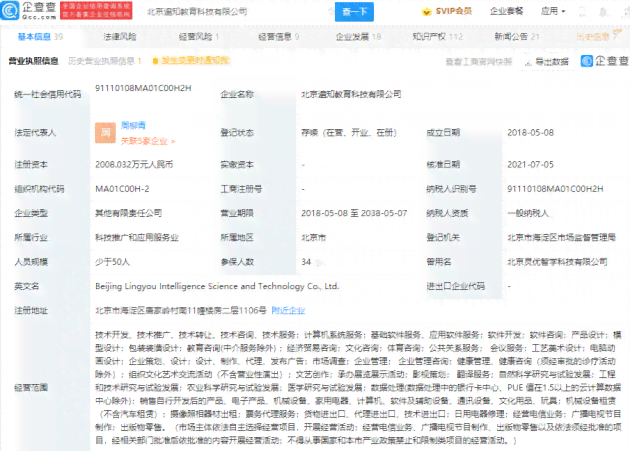
Task: Click establishment date 2018-05-08
Action: click(x=530, y=133)
